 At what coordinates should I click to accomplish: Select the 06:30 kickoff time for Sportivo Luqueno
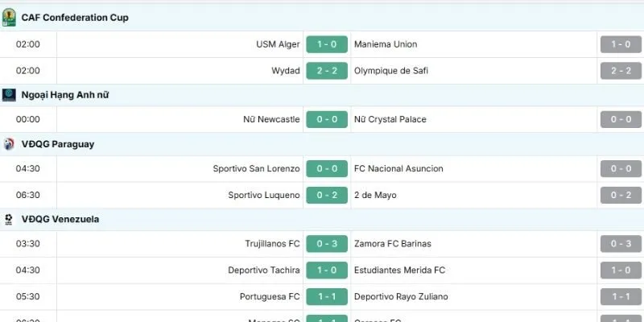pos(28,195)
